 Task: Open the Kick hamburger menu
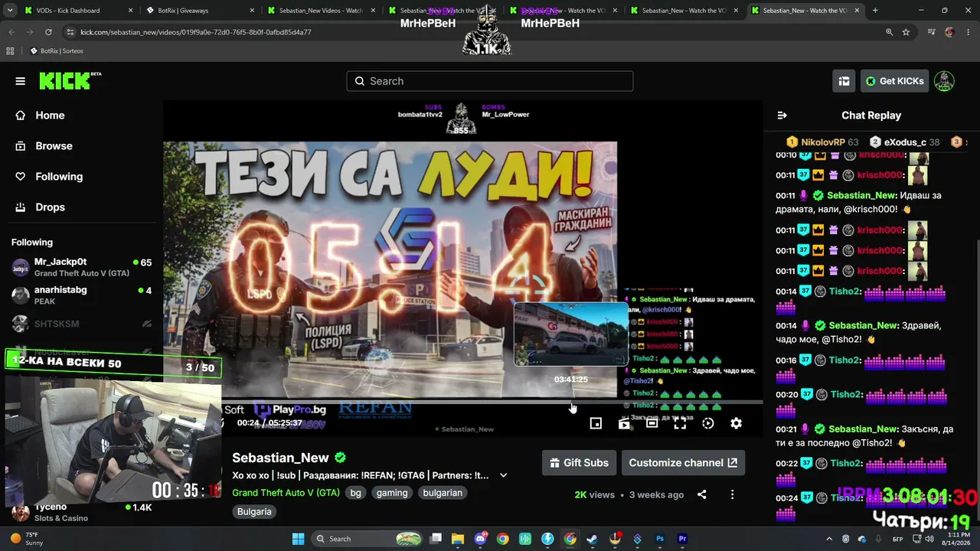point(21,81)
